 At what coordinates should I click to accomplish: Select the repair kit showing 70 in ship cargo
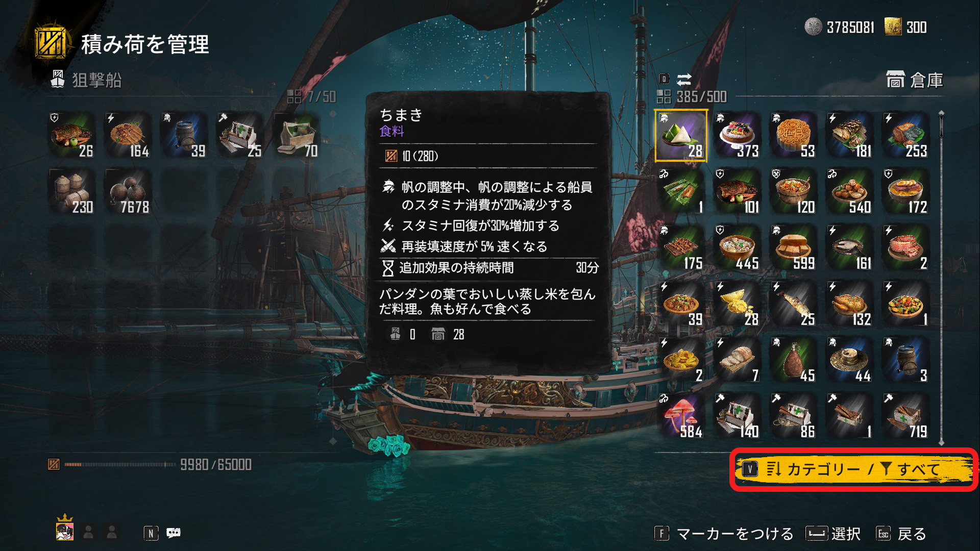(297, 136)
